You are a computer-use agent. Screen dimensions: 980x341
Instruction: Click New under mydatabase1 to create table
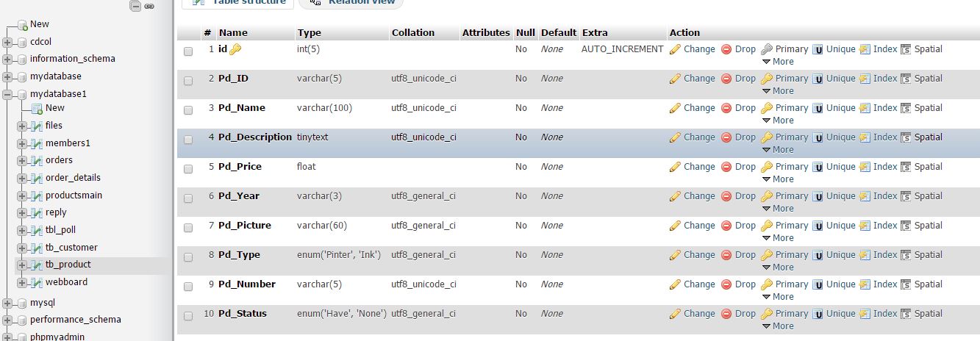[x=55, y=108]
